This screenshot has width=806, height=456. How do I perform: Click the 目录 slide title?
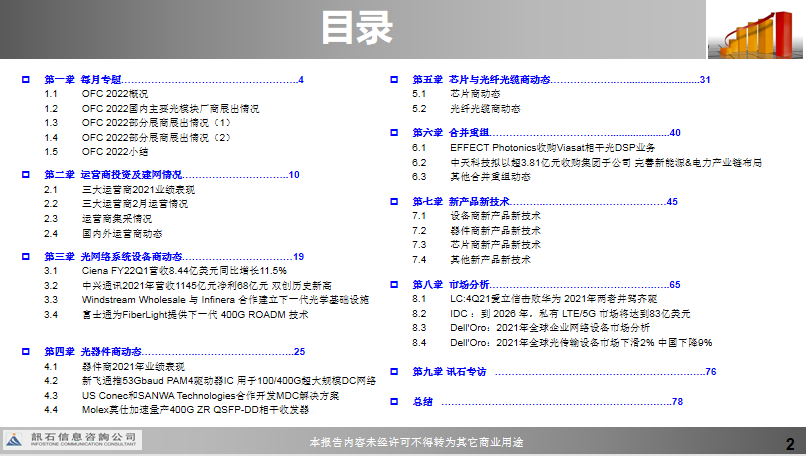tap(356, 29)
